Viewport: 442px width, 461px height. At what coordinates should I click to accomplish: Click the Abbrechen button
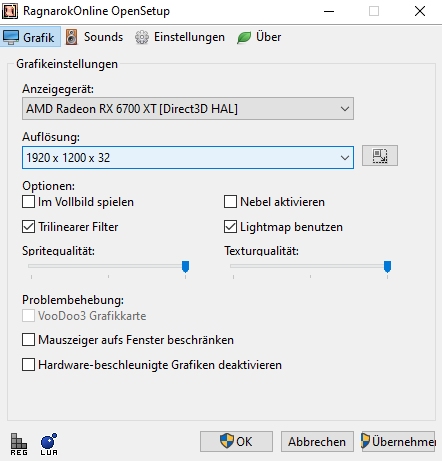[x=317, y=441]
